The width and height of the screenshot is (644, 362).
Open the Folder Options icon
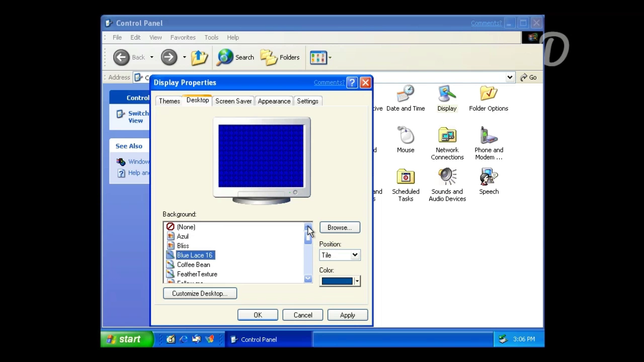point(489,99)
